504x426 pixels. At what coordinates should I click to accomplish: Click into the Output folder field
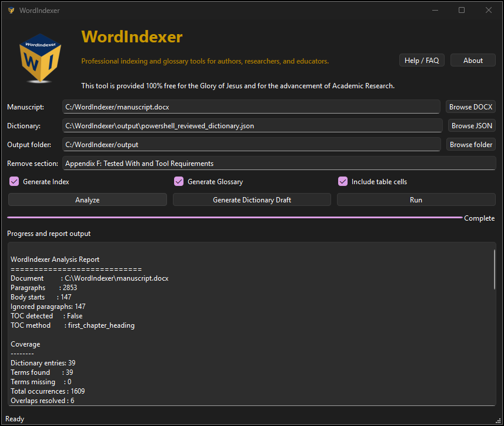[x=251, y=145]
